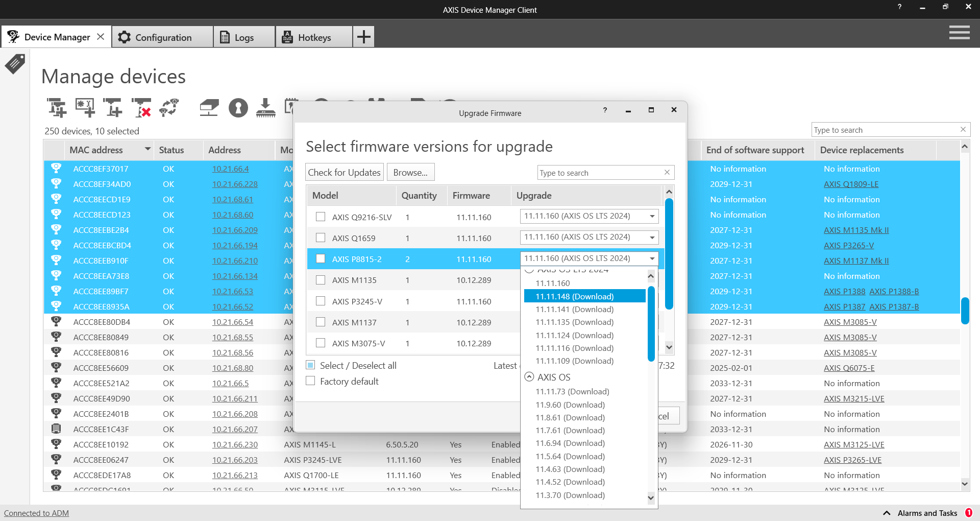The image size is (980, 521).
Task: Check the AXIS M1137 checkbox
Action: click(x=321, y=322)
